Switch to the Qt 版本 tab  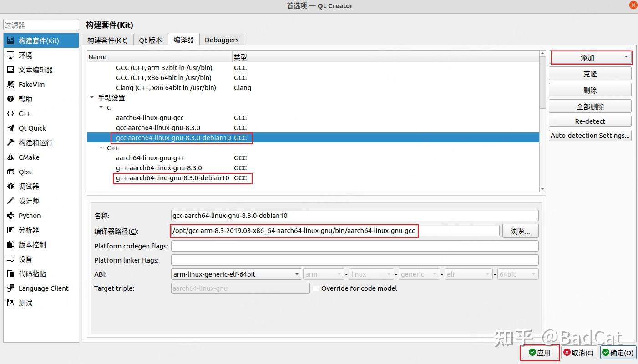click(x=151, y=40)
